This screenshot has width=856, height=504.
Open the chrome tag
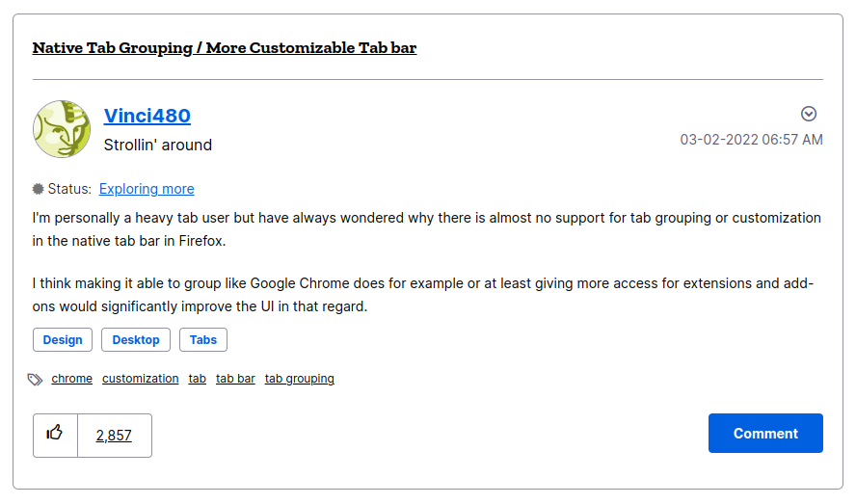[72, 379]
